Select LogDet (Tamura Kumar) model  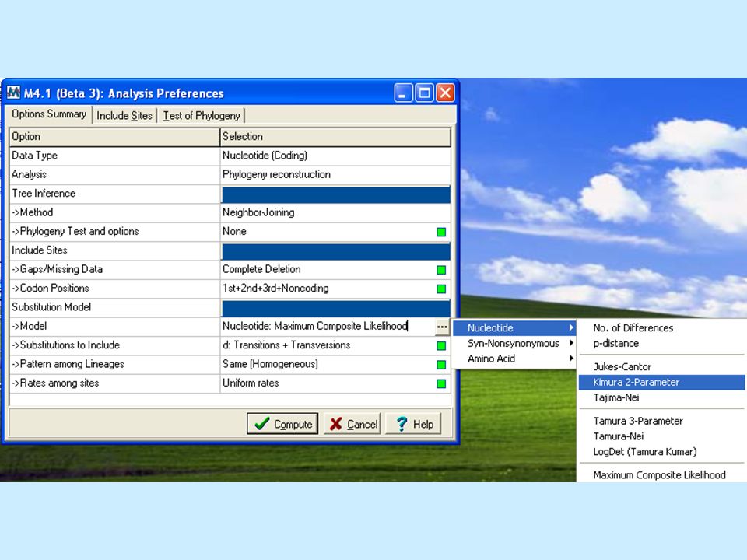click(644, 451)
